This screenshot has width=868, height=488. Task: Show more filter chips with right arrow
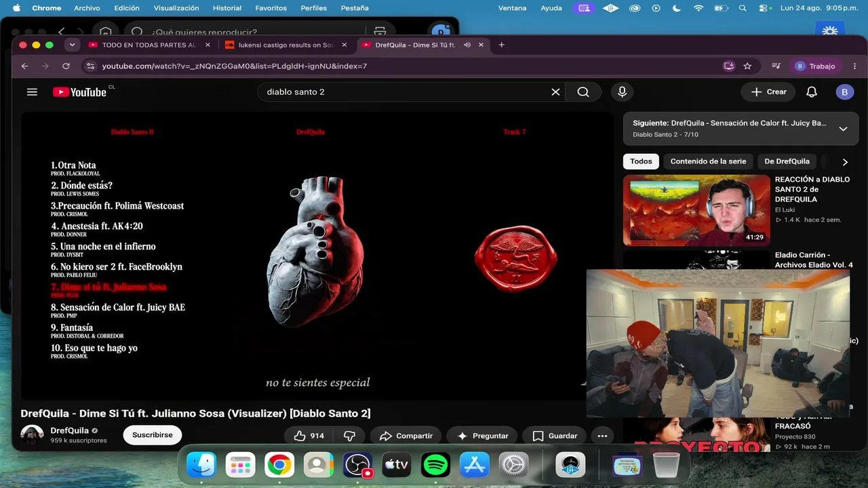point(845,162)
